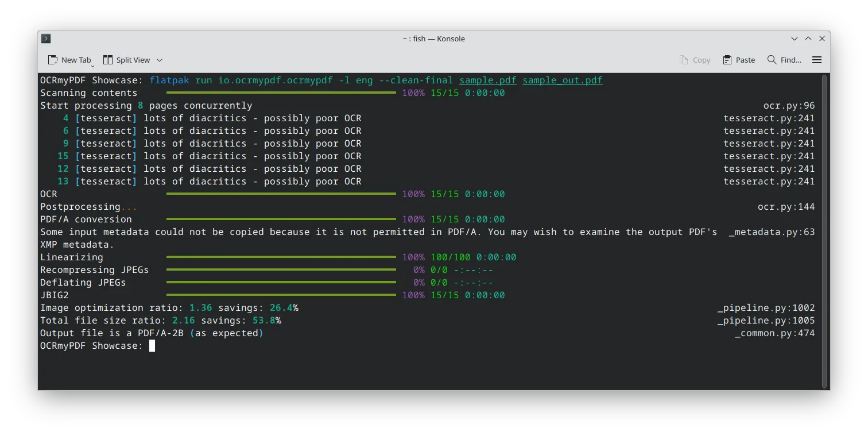The image size is (868, 435).
Task: Click the Copy toolbar button
Action: (695, 60)
